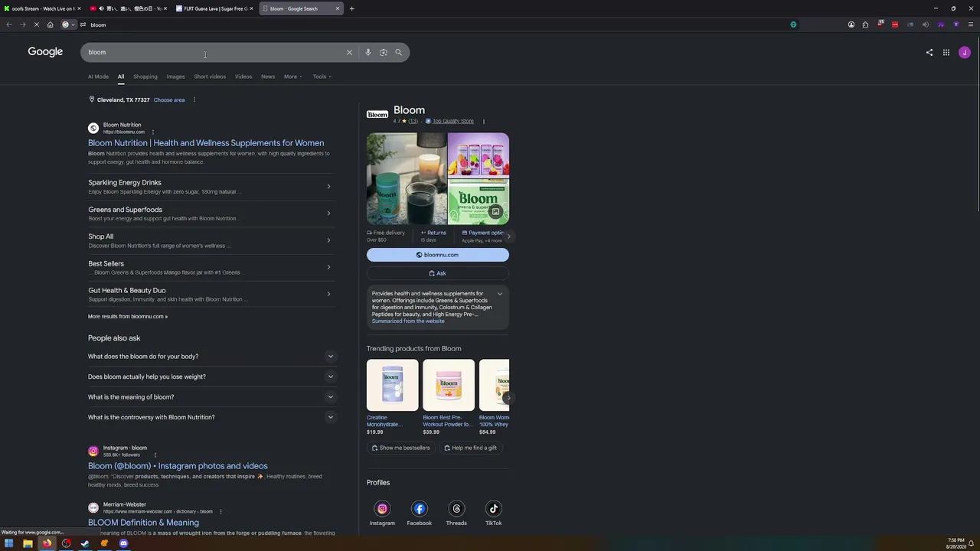The image size is (980, 551).
Task: Open the BLOOM Definition & Meaning result
Action: [143, 523]
